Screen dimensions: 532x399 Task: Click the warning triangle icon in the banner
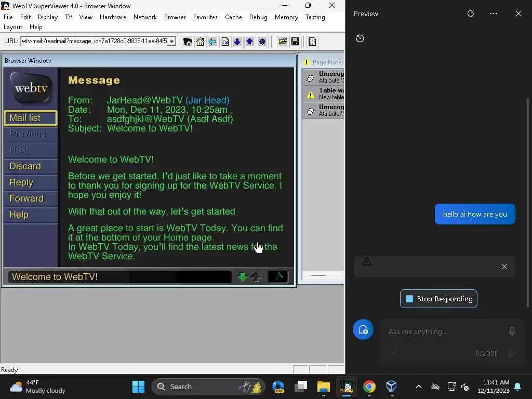367,261
